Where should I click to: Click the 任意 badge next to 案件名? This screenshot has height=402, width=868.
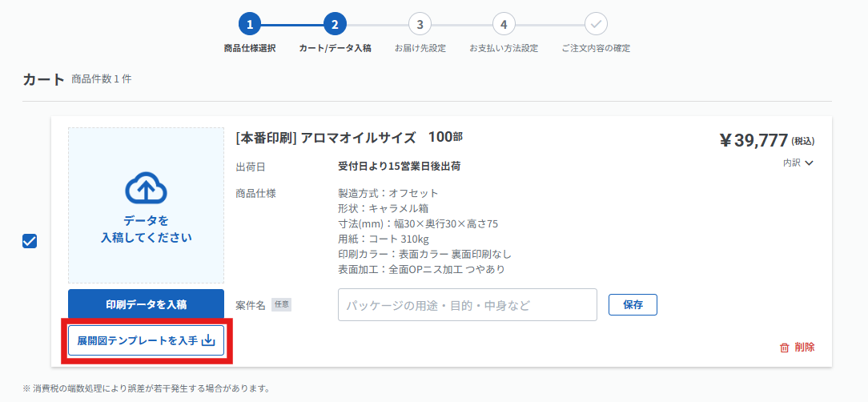[x=281, y=304]
